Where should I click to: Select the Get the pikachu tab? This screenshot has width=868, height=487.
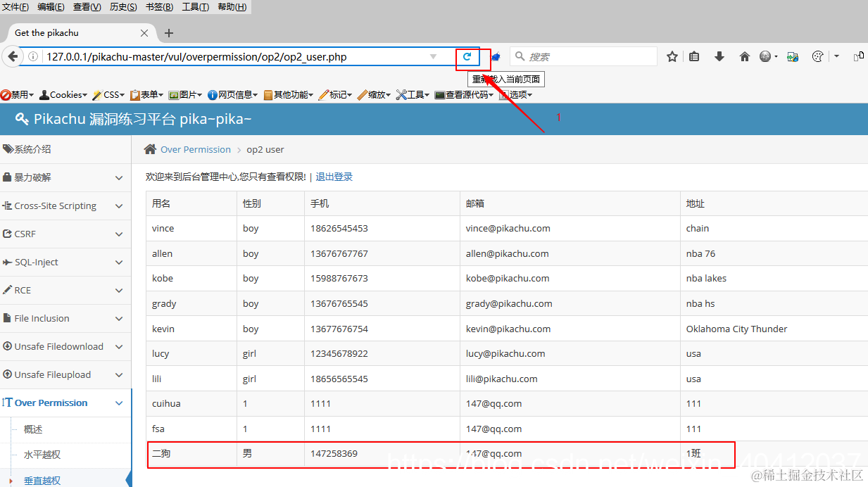(x=77, y=33)
